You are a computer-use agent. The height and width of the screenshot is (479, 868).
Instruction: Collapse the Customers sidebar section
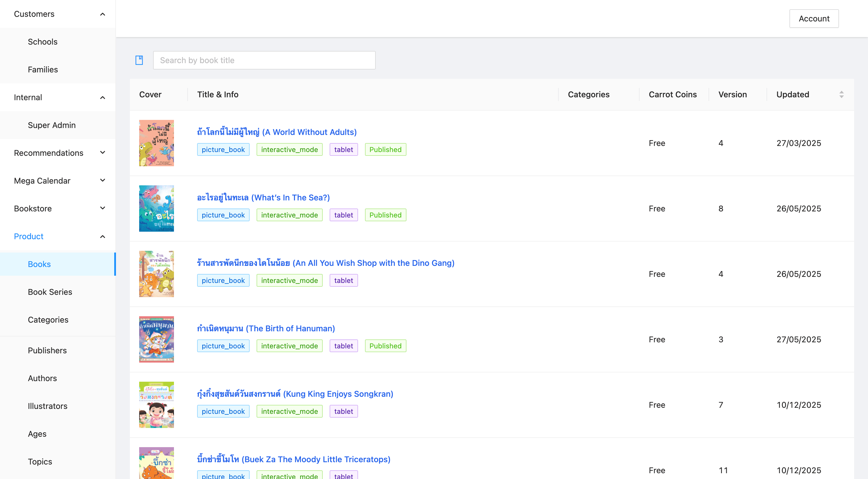click(x=102, y=14)
